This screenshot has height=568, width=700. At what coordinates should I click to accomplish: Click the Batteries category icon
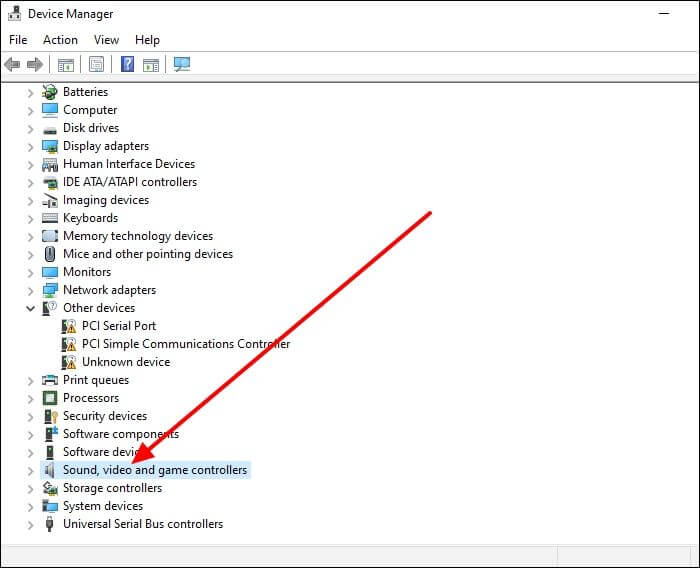[x=50, y=92]
